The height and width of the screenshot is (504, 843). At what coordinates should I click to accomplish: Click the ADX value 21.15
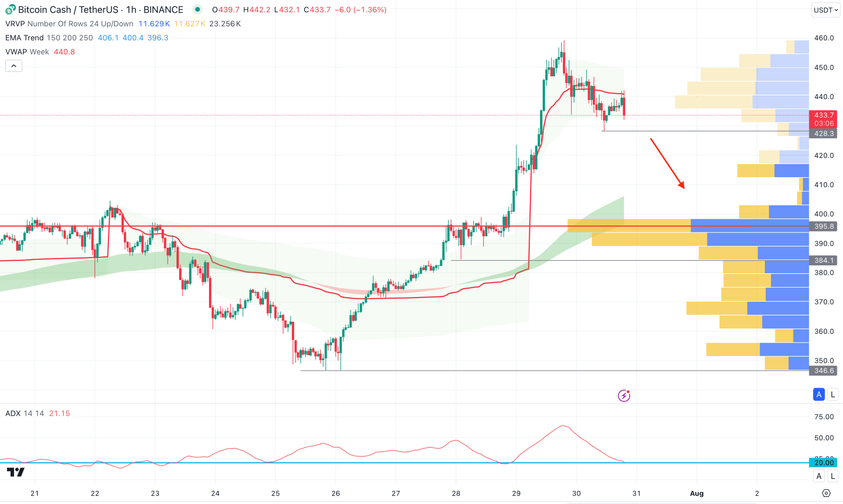(x=59, y=413)
